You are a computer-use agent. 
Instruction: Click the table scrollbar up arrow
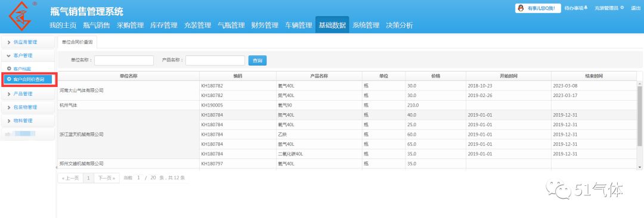click(640, 84)
